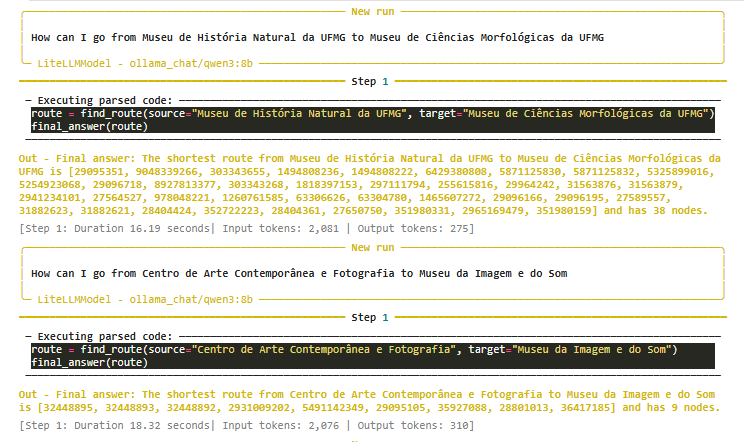The height and width of the screenshot is (442, 750).
Task: Click the Museu de História Natural query text
Action: pyautogui.click(x=317, y=37)
